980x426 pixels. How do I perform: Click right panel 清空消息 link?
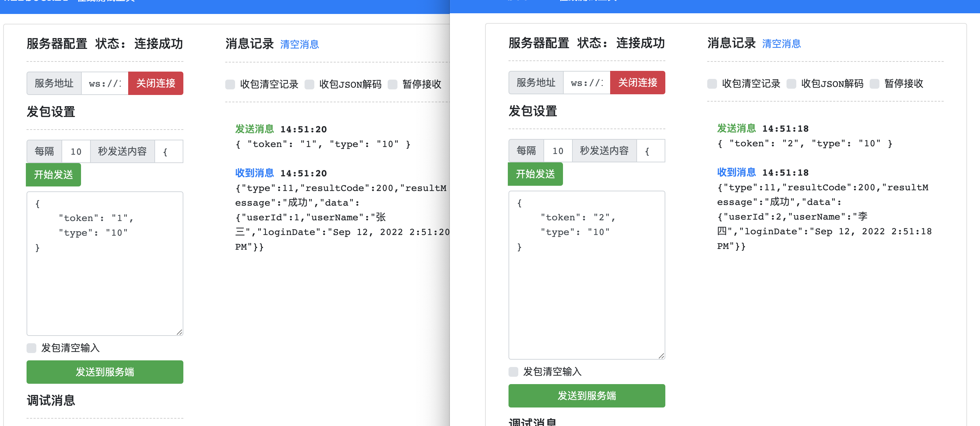781,44
